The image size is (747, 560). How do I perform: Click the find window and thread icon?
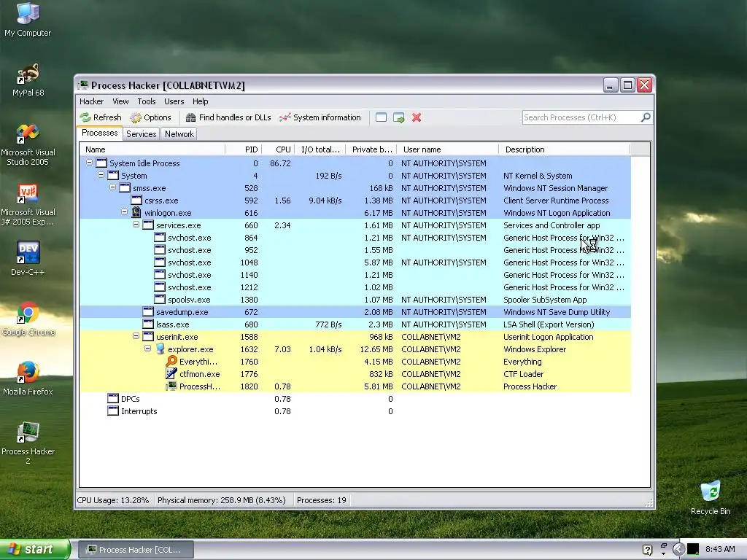(x=399, y=117)
